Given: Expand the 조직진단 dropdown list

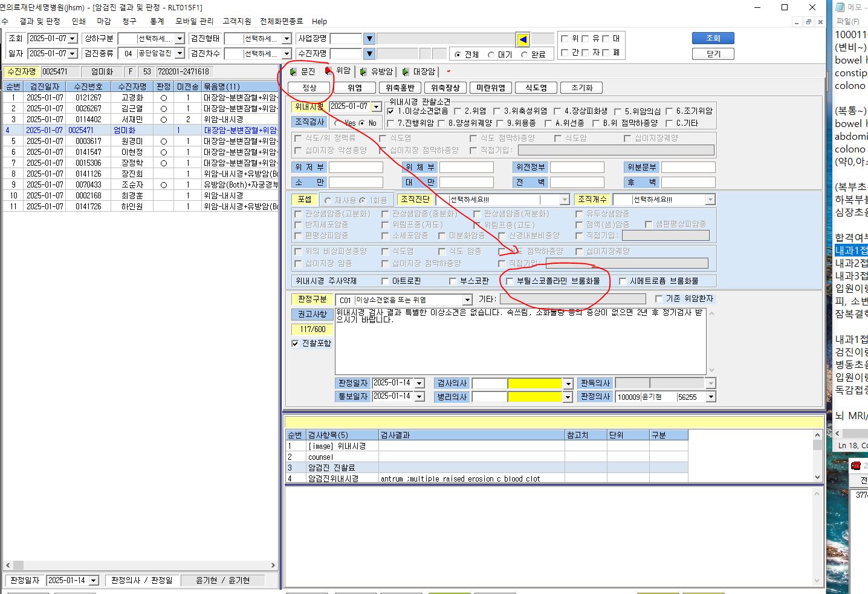Looking at the screenshot, I should click(565, 200).
